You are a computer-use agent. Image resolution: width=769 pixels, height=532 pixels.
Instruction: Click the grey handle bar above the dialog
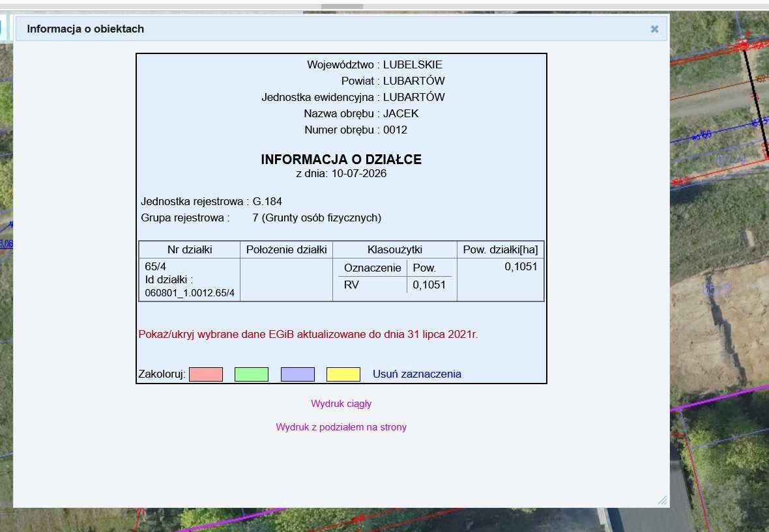(x=342, y=7)
